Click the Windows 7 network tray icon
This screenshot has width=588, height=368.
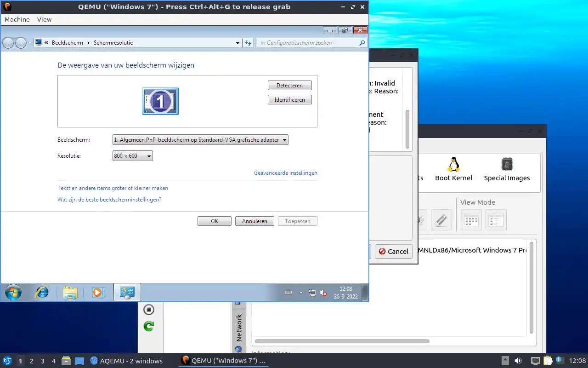click(x=312, y=293)
